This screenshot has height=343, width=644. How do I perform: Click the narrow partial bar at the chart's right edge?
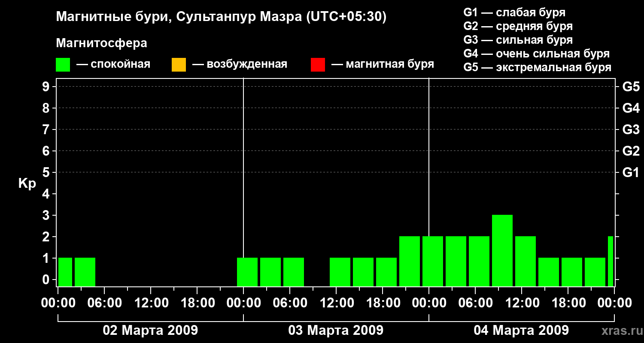point(611,261)
